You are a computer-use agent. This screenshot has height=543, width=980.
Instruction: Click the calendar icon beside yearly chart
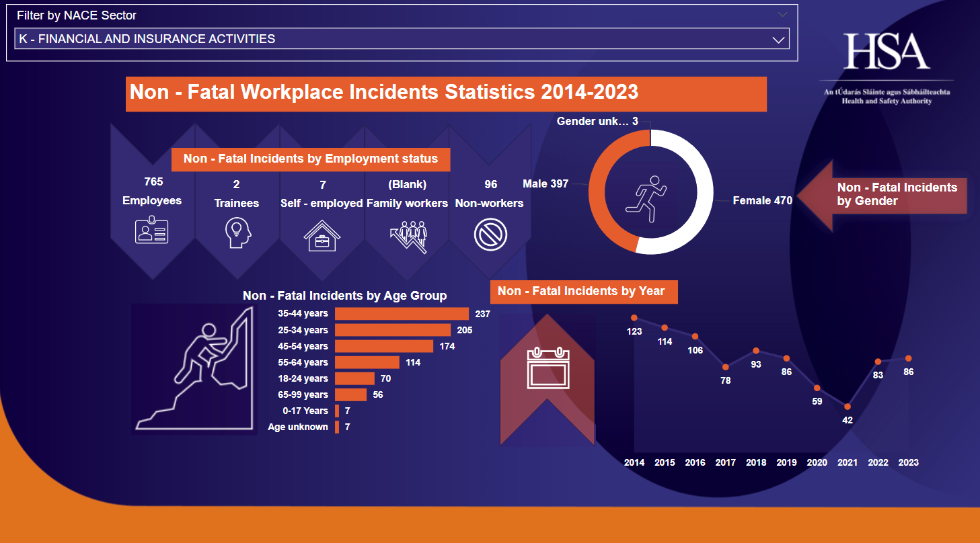tap(548, 368)
